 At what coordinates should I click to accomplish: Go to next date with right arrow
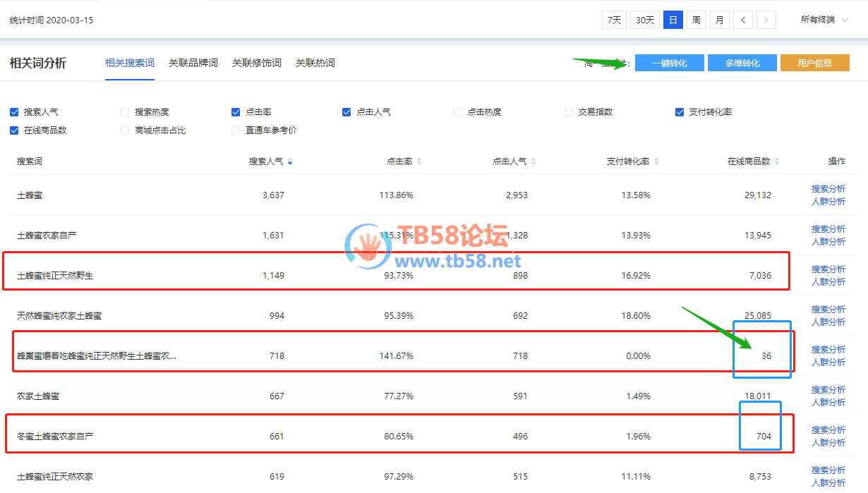coord(766,20)
